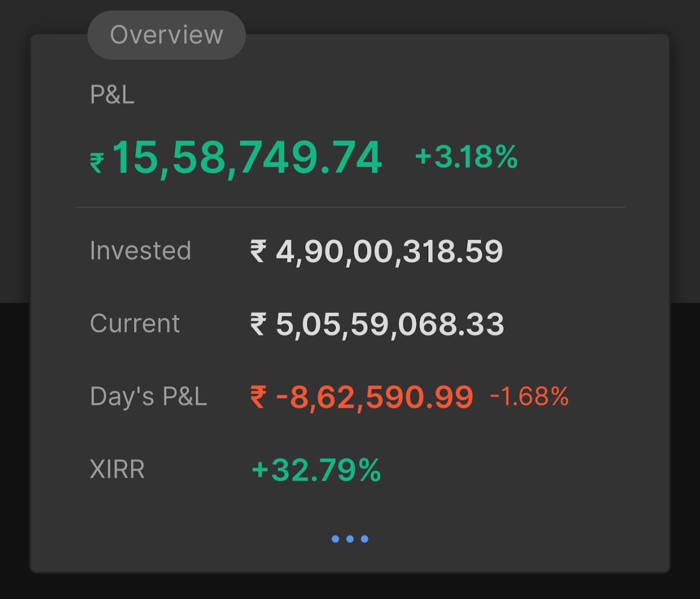Tap the +32.79% XIRR value
The image size is (700, 599).
tap(316, 470)
